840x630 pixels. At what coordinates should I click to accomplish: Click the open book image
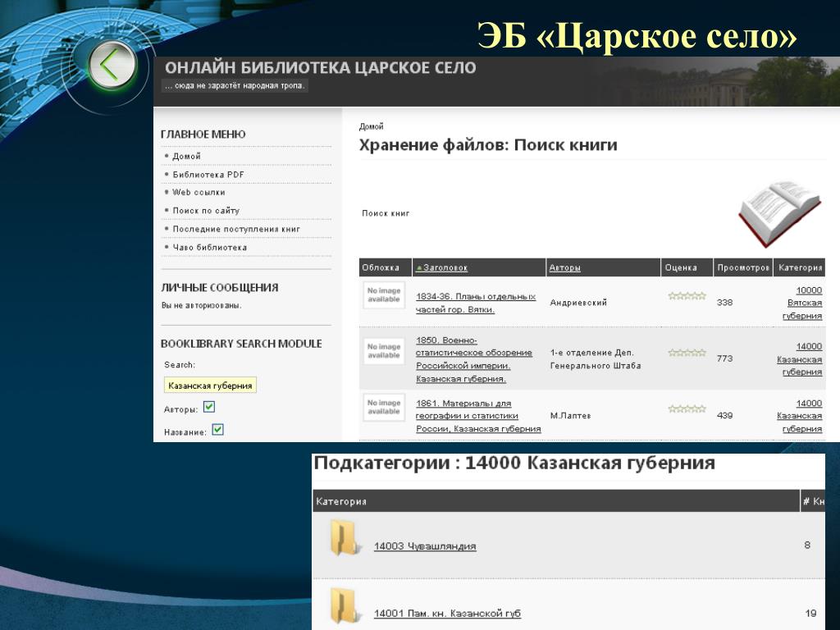(x=779, y=214)
